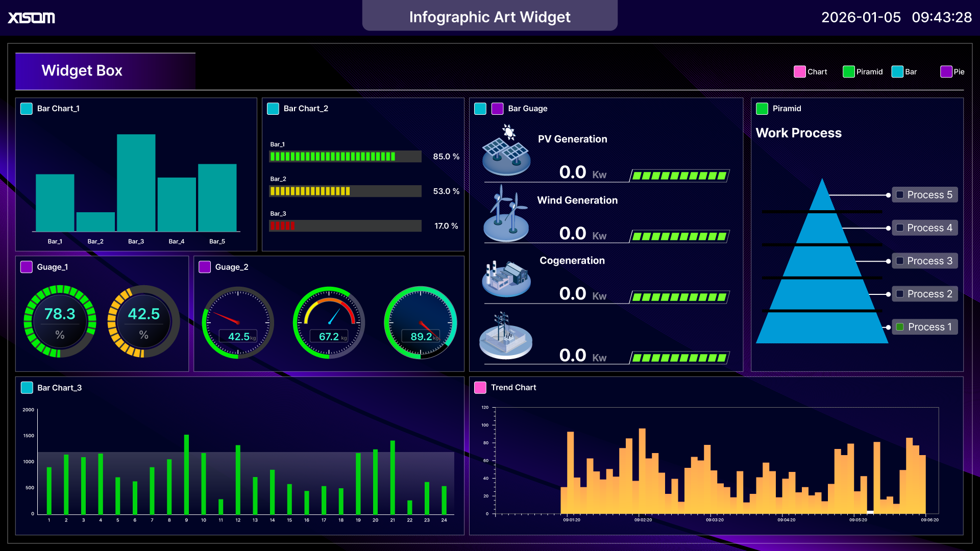Image resolution: width=980 pixels, height=551 pixels.
Task: Click the Pie color swatch in the legend
Action: click(x=947, y=71)
